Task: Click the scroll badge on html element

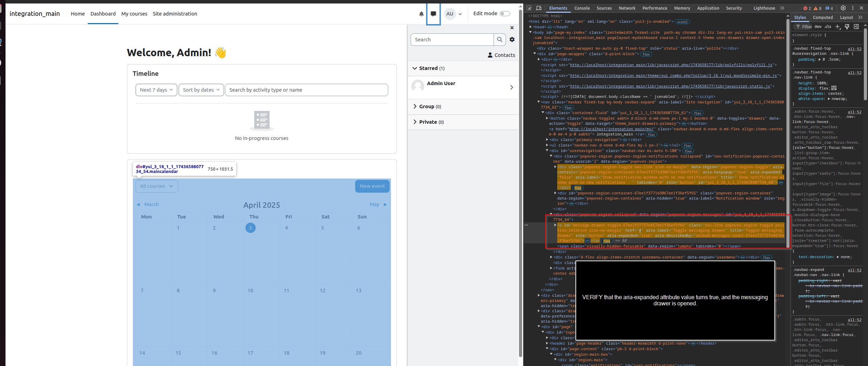Action: [682, 22]
